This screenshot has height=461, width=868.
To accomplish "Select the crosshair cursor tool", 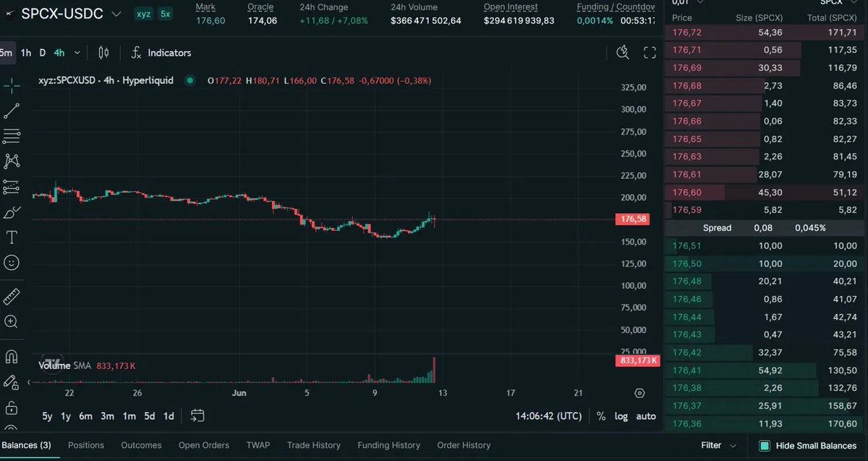I will tap(12, 86).
